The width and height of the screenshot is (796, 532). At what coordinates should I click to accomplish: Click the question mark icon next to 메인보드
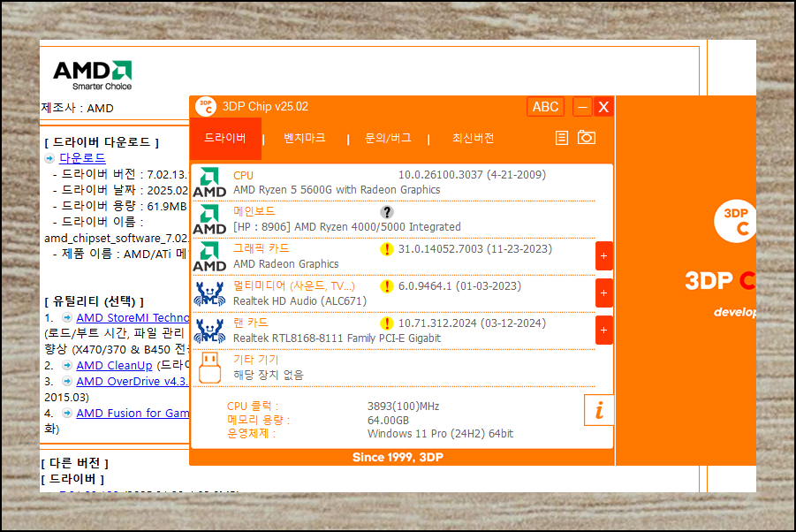coord(387,212)
